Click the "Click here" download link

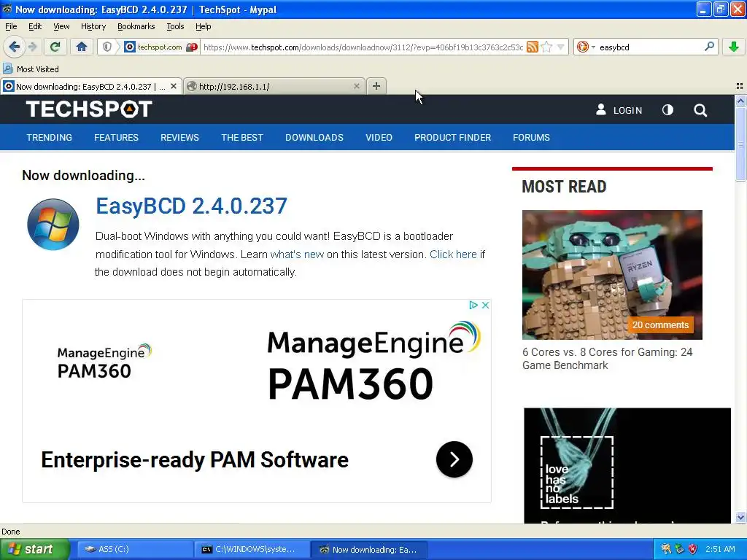click(x=453, y=254)
